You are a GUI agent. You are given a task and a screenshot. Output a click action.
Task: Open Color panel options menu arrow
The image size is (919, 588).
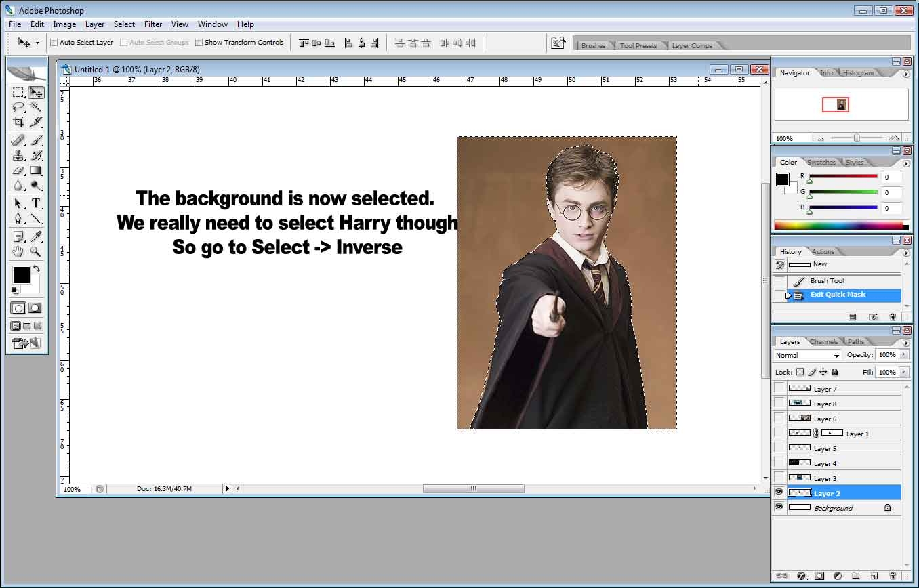[x=906, y=163]
